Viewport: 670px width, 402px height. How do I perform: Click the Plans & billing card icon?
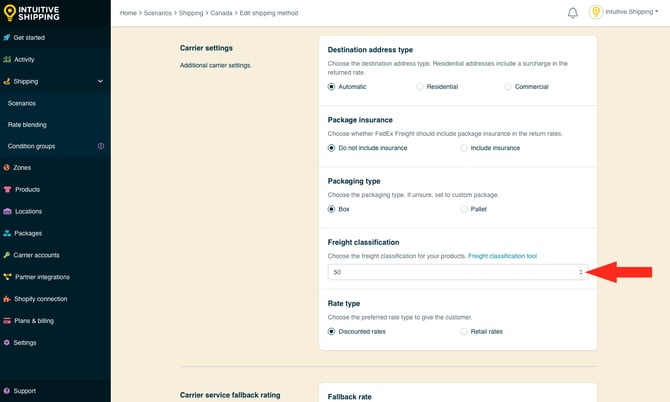pyautogui.click(x=7, y=321)
